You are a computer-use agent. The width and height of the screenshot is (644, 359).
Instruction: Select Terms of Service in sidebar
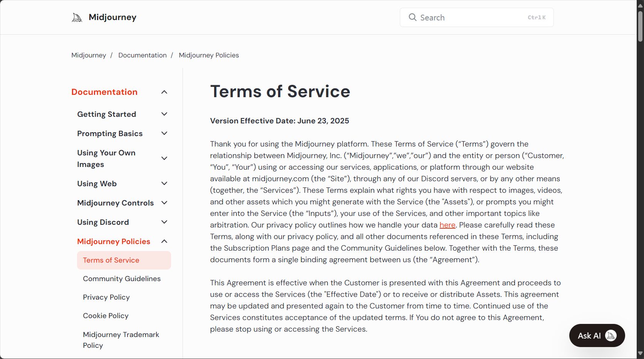pyautogui.click(x=111, y=260)
